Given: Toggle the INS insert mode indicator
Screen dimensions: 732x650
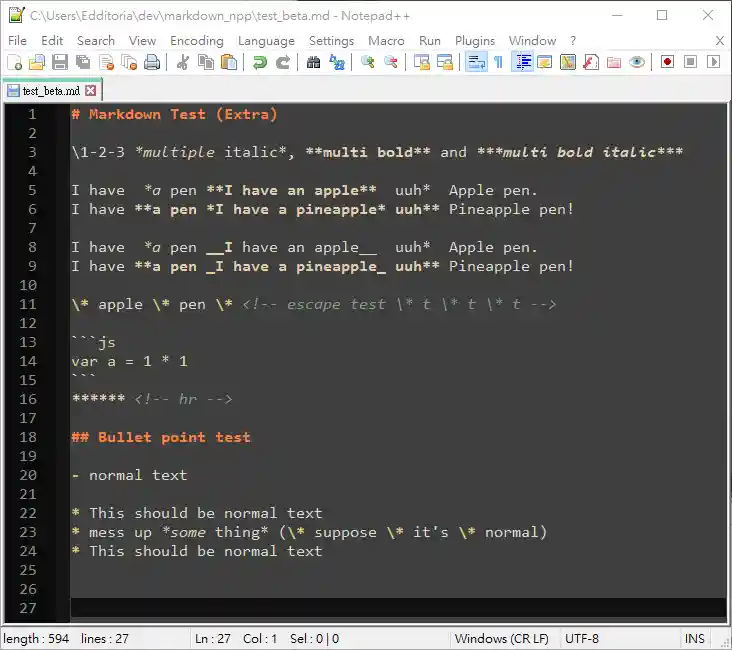Looking at the screenshot, I should [x=694, y=638].
